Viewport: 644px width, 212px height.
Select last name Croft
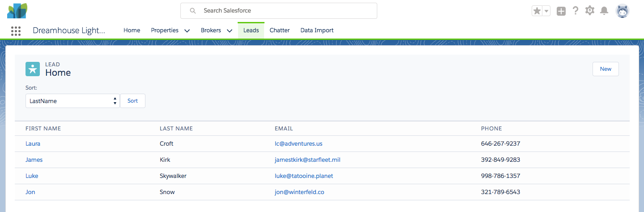pyautogui.click(x=166, y=144)
